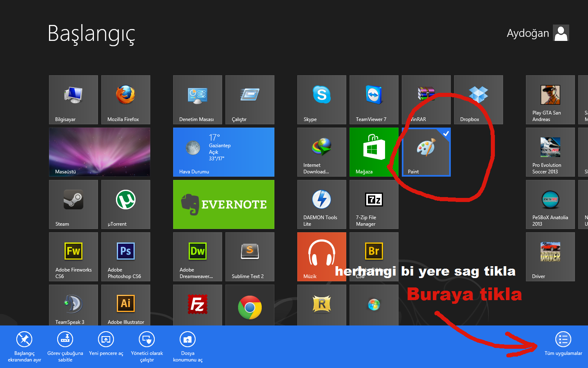Viewport: 588px width, 368px height.
Task: Start Play GTA San Andreas tile
Action: [x=550, y=100]
